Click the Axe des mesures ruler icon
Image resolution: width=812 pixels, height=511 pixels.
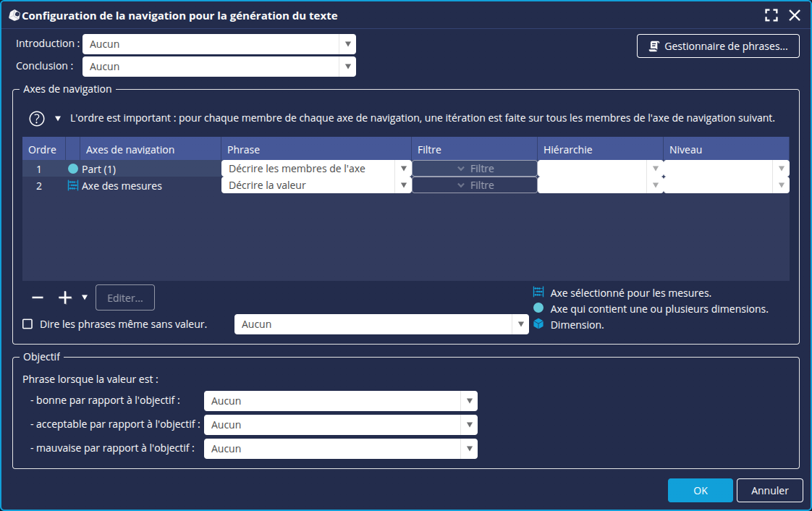[72, 186]
